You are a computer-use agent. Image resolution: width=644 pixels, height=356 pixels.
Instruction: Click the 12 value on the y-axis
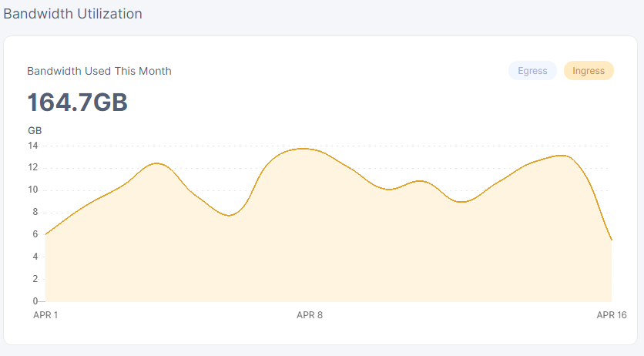(33, 168)
